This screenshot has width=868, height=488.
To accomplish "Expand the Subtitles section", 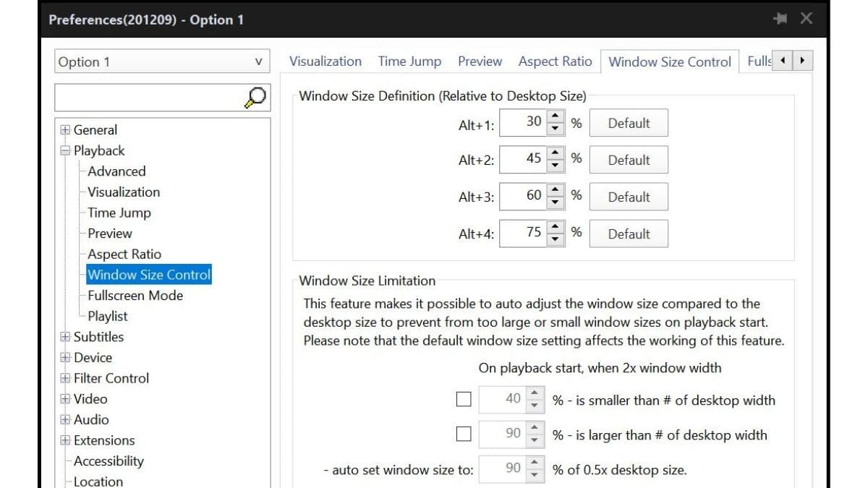I will coord(65,336).
